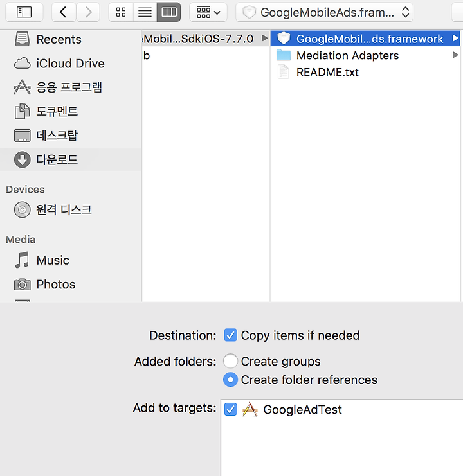
Task: Select GoogleMobil...ds.framework file row
Action: [365, 39]
